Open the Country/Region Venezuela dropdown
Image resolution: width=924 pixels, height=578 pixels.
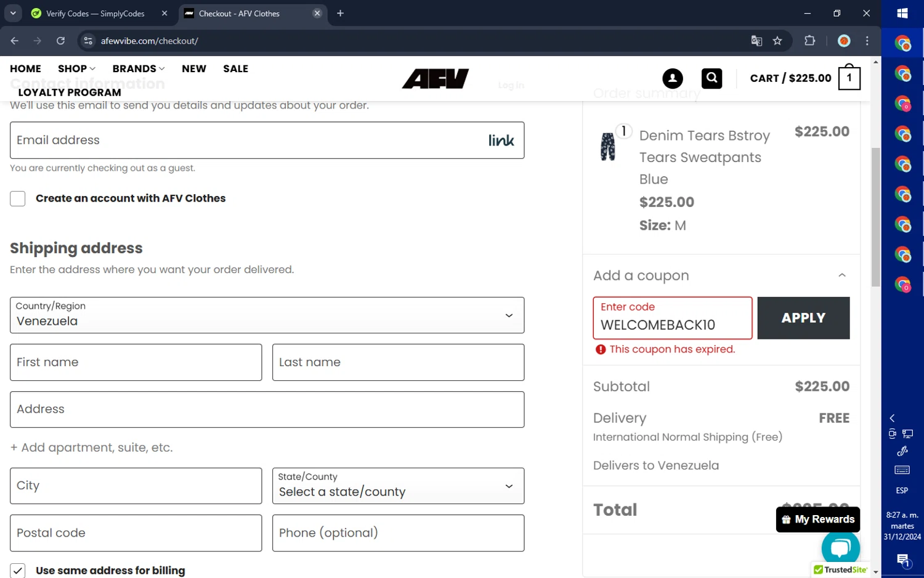click(267, 315)
